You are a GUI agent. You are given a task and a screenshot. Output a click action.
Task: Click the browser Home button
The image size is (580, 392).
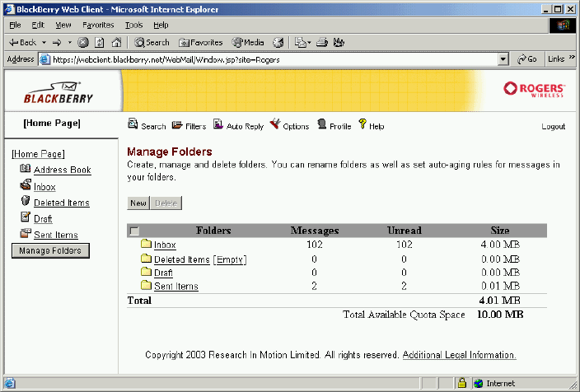[116, 43]
